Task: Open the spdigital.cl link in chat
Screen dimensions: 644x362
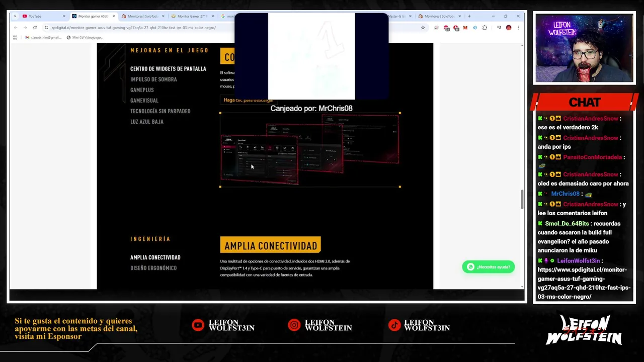Action: (x=584, y=283)
